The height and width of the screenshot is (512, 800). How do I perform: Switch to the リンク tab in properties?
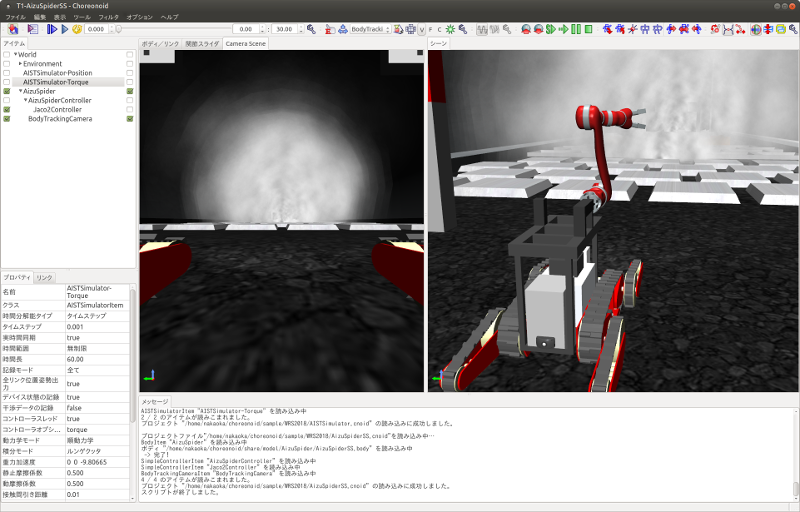coord(44,277)
